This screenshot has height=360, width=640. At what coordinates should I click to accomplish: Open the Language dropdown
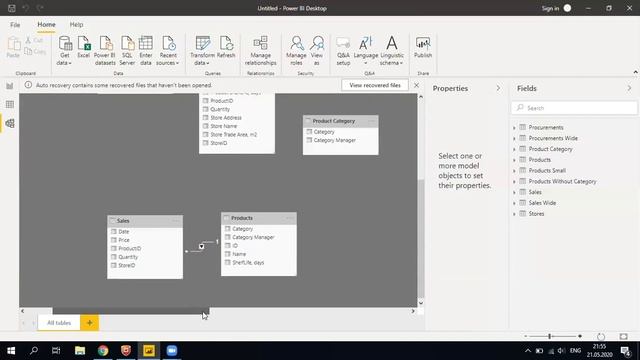coord(366,51)
